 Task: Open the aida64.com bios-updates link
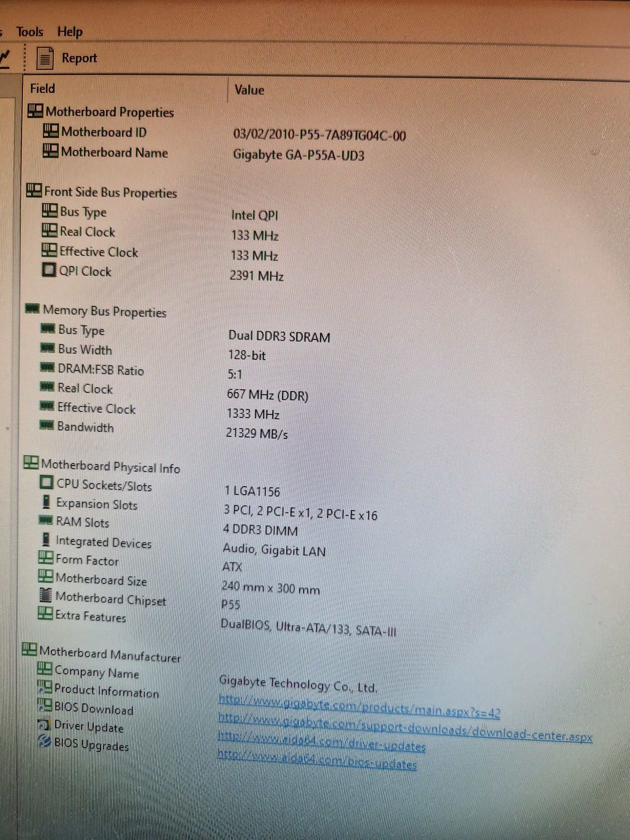pos(317,760)
